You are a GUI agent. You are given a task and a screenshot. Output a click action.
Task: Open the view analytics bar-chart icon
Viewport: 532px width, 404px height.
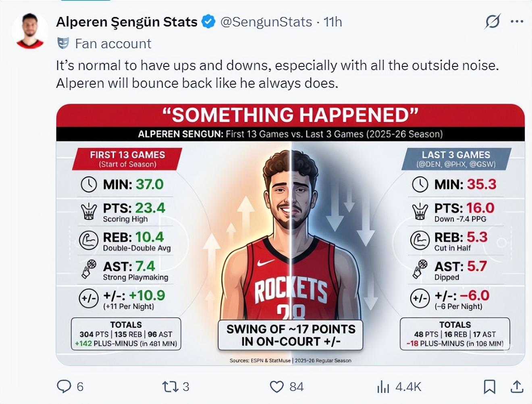coord(383,387)
